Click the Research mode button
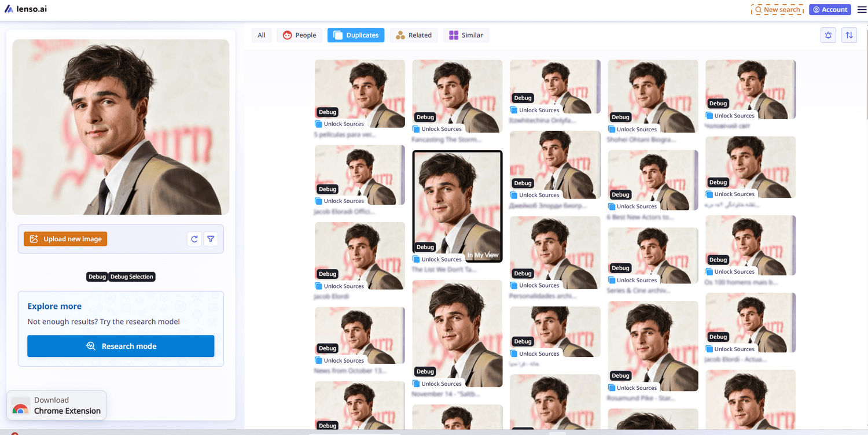Viewport: 868px width, 435px height. [120, 345]
